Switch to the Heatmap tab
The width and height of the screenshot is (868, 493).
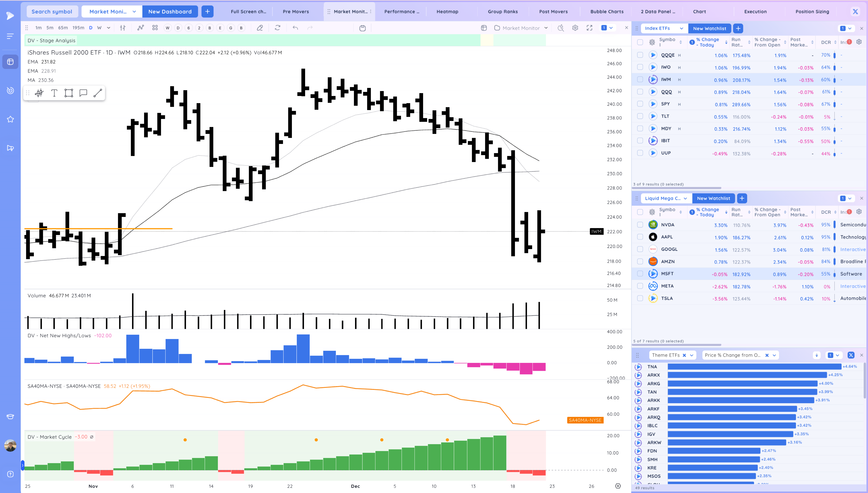447,12
